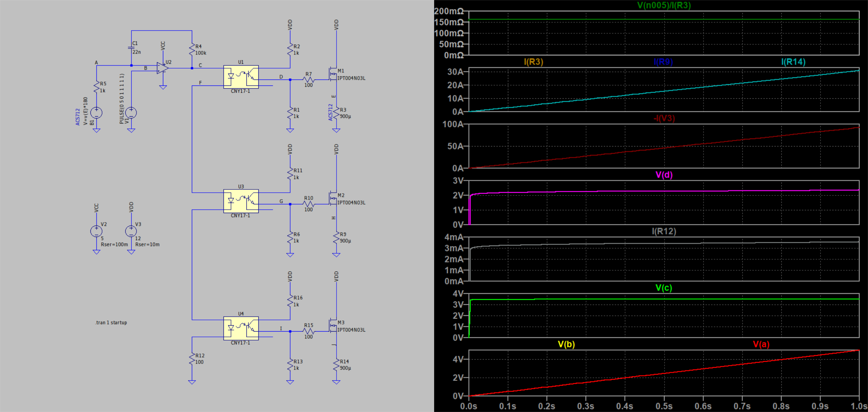
Task: Click the V(a) trace label
Action: point(761,344)
